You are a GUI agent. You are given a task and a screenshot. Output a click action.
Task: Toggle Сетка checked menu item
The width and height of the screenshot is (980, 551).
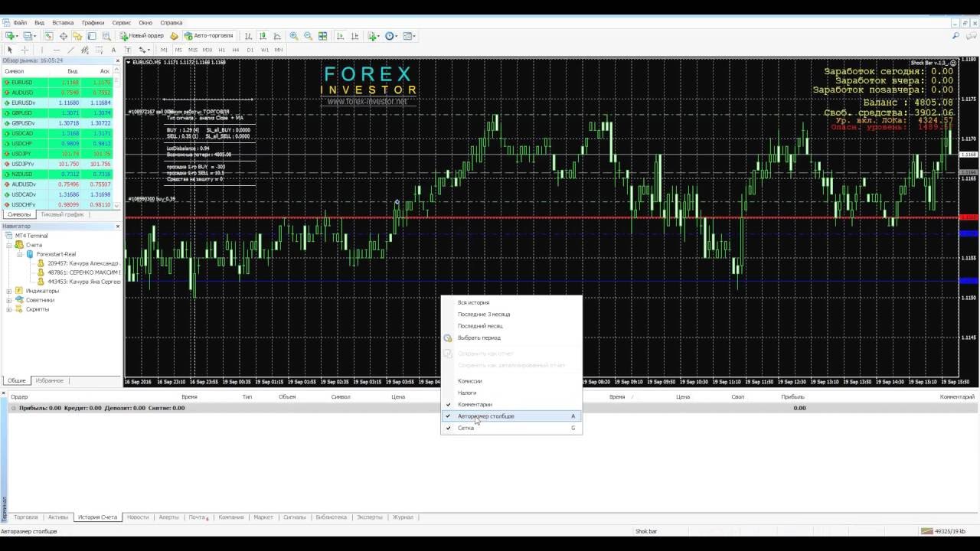(x=511, y=428)
